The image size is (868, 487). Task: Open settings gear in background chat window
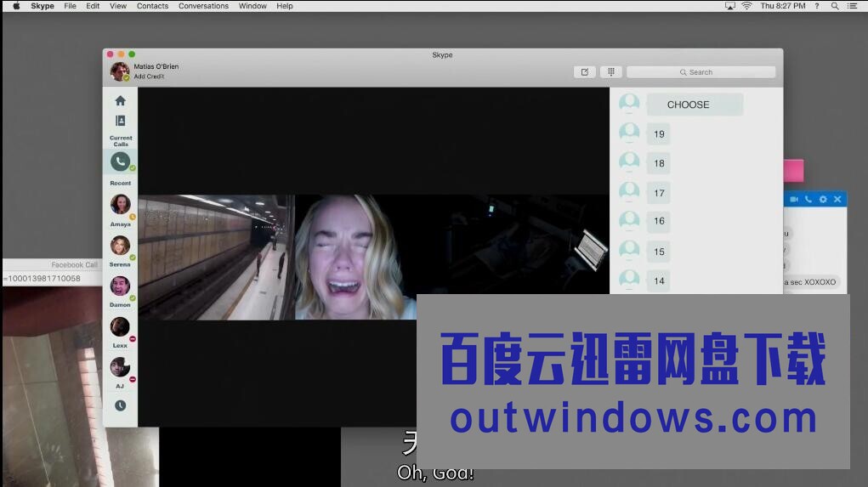823,199
